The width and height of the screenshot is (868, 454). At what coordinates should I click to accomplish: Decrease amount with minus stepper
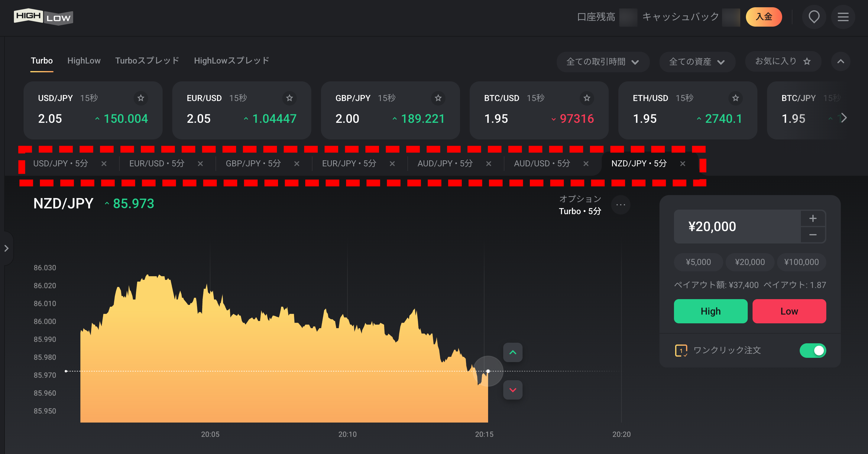pyautogui.click(x=813, y=235)
